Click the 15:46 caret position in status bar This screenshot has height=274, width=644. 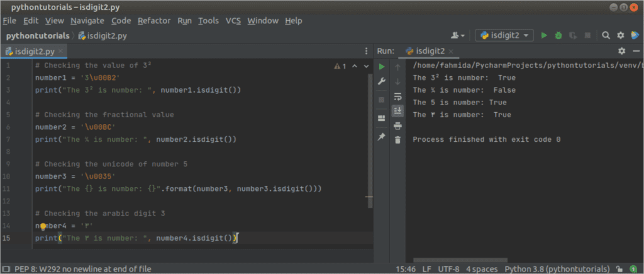(x=404, y=269)
